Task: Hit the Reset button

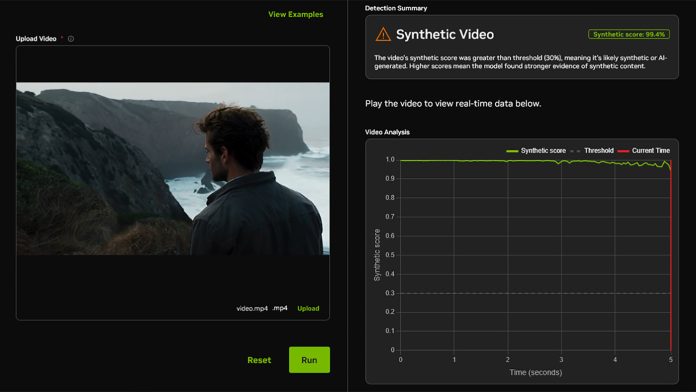Action: click(x=259, y=360)
